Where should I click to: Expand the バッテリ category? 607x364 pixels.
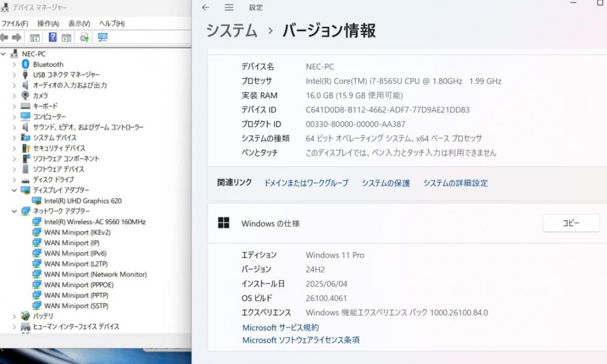(15, 317)
